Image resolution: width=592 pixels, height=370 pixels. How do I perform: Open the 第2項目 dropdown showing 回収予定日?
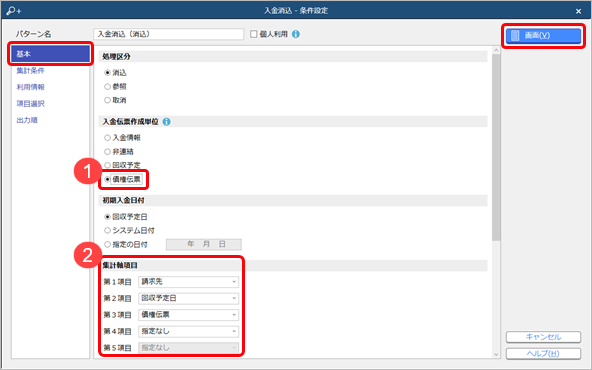[188, 298]
